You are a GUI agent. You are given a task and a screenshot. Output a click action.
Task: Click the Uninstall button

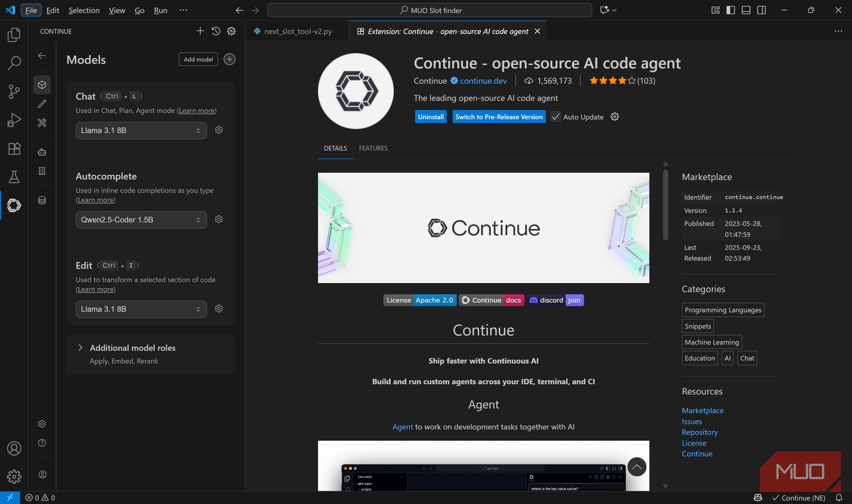(430, 117)
